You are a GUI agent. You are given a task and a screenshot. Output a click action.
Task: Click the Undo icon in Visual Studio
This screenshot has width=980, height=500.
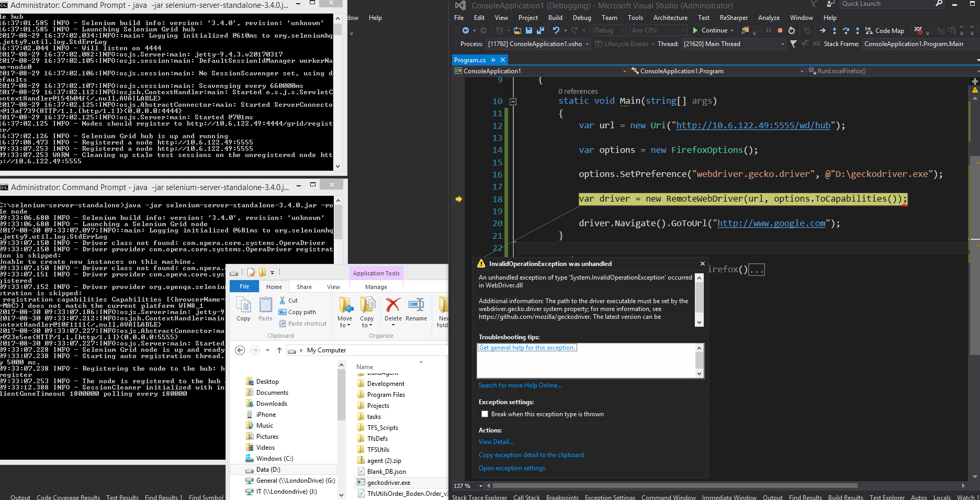556,30
